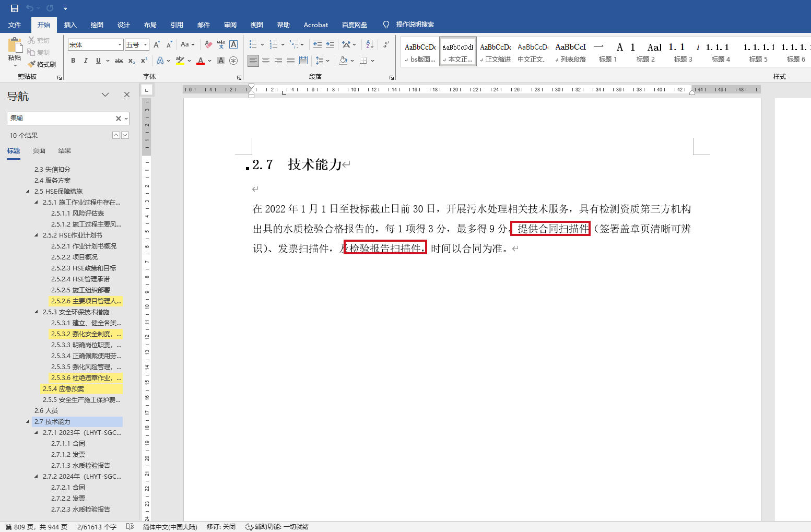Click the character border (boxed A) icon

[233, 44]
